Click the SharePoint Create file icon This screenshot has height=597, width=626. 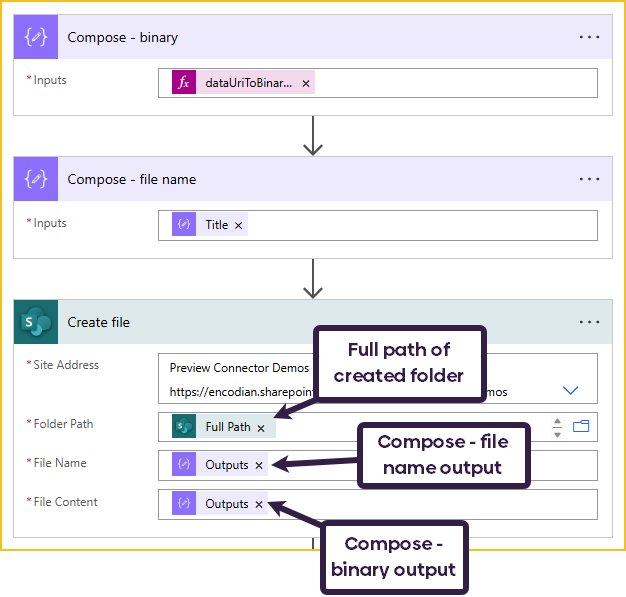pos(36,322)
